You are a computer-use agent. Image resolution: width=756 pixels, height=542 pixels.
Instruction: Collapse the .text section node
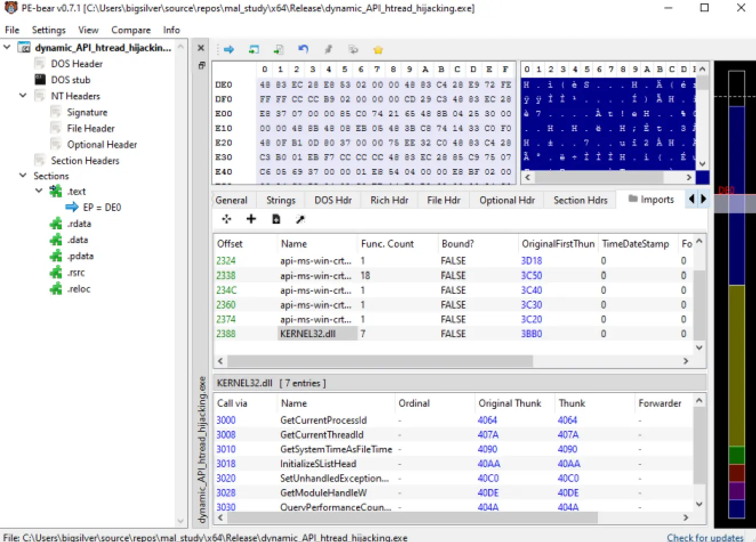click(x=39, y=191)
